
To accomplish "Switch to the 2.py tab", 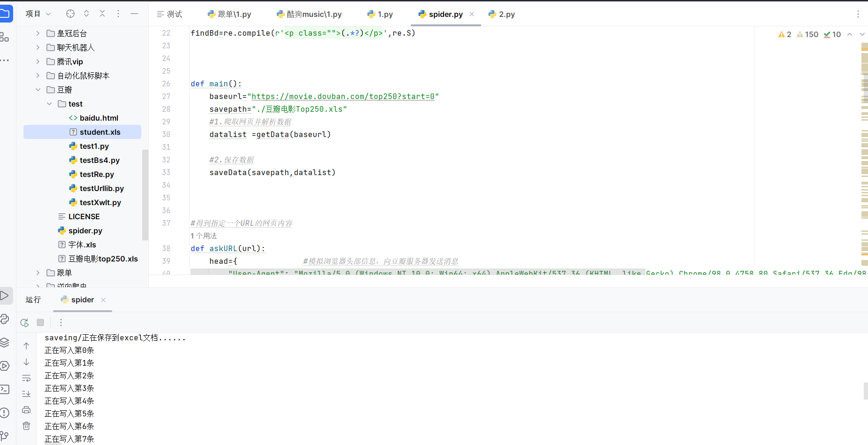I will coord(502,14).
